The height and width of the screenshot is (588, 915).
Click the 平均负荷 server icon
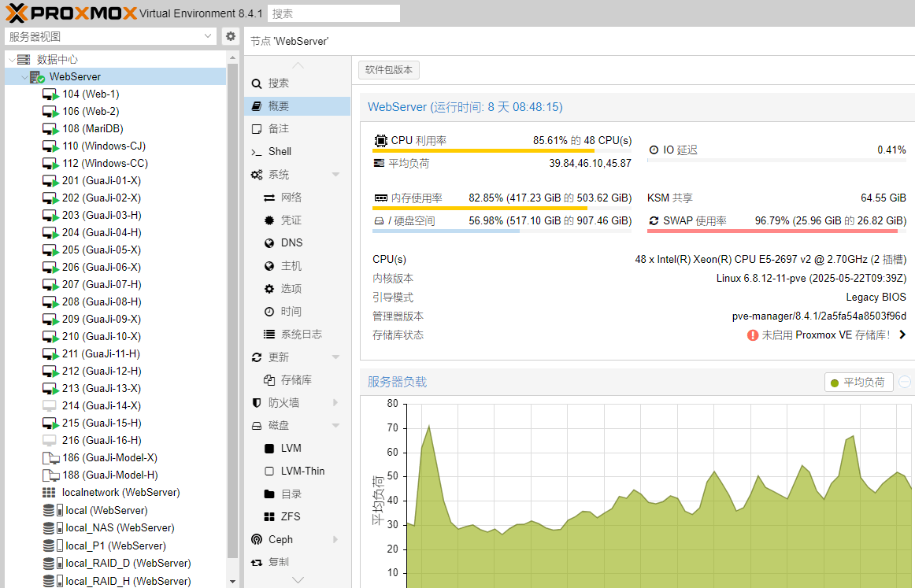[379, 164]
